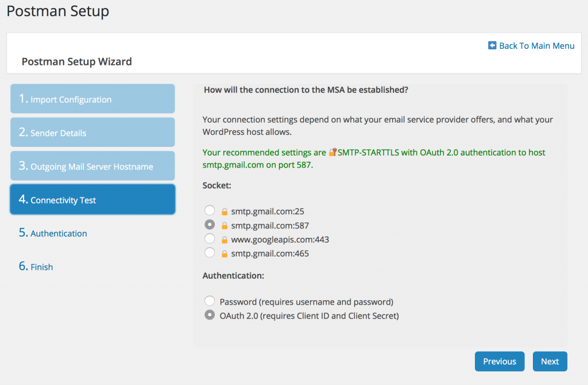Go to step 1 Import Configuration
588x385 pixels.
pyautogui.click(x=92, y=99)
